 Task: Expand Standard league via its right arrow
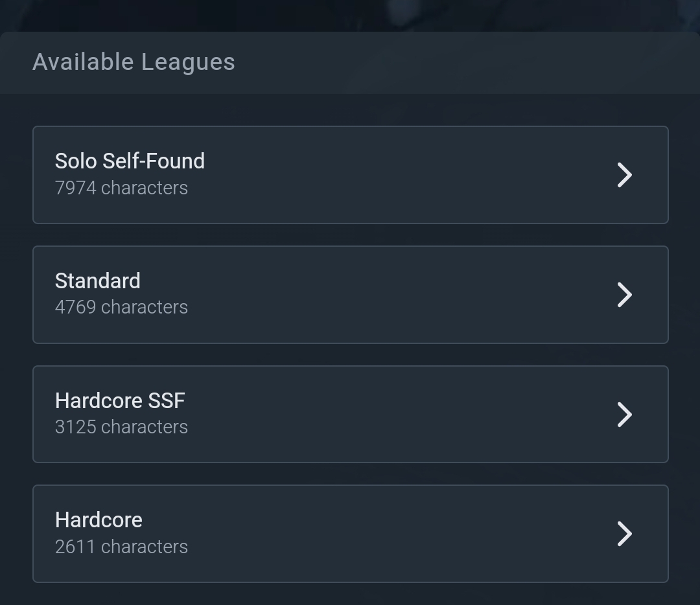pyautogui.click(x=625, y=295)
